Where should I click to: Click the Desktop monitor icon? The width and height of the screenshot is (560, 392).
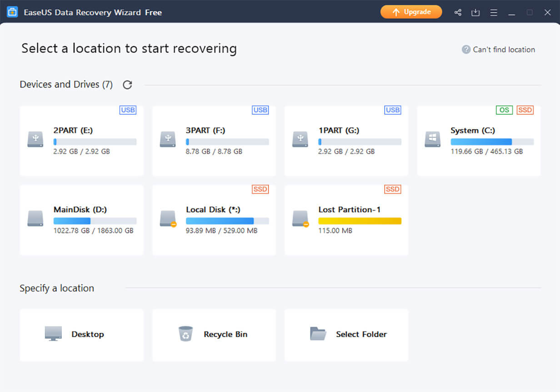pos(53,334)
